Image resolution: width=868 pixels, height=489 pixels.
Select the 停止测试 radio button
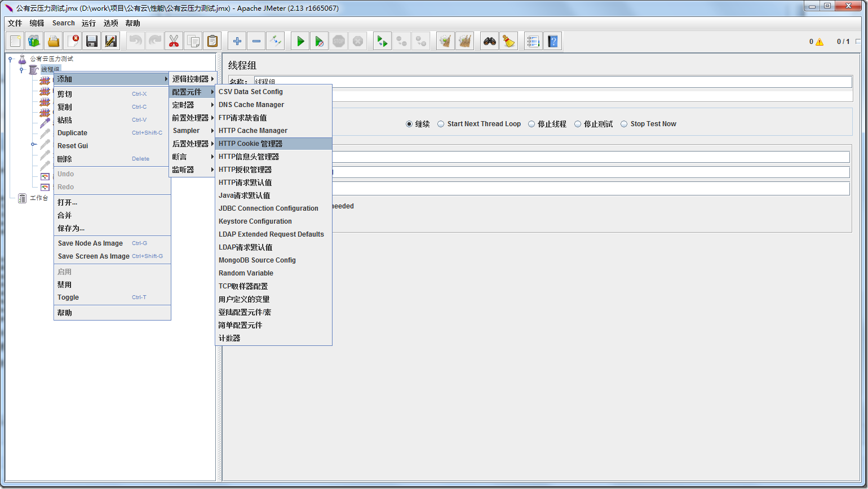(578, 124)
